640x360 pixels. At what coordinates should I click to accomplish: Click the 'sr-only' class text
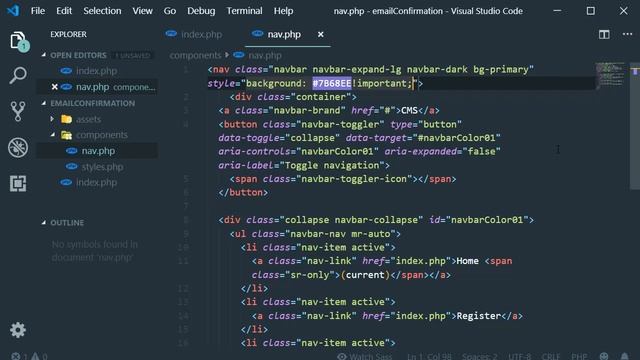(310, 275)
